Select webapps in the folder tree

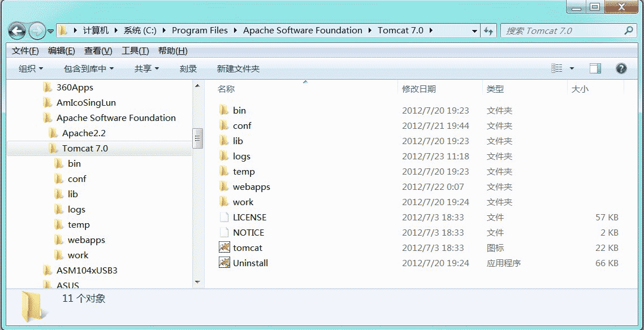click(x=87, y=240)
